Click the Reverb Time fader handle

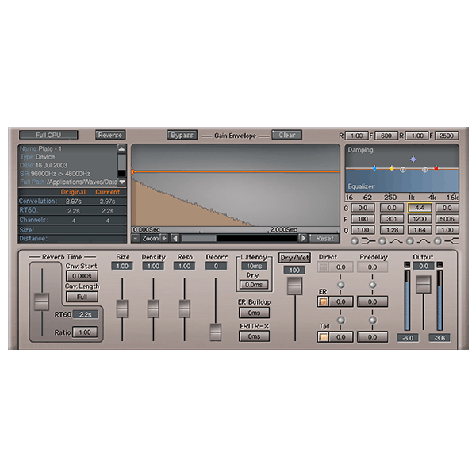pos(41,301)
